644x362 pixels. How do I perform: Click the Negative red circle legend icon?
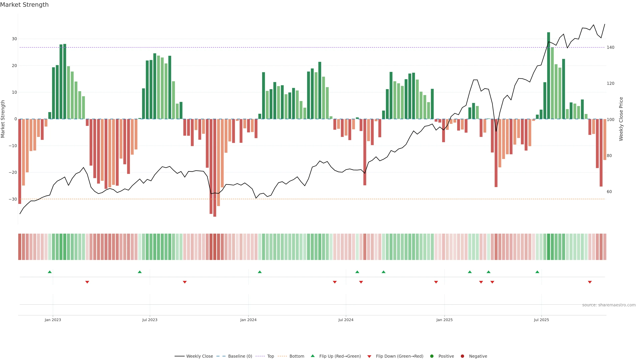click(462, 356)
